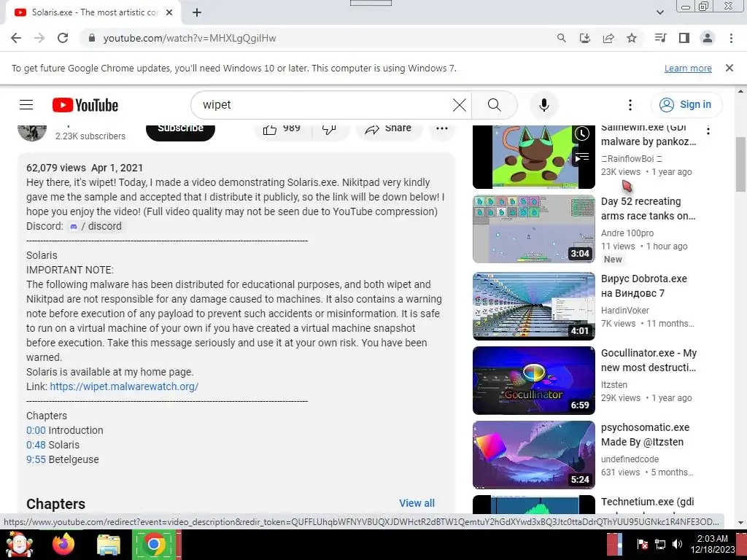Jump to 0:00 Introduction chapter

coord(36,430)
